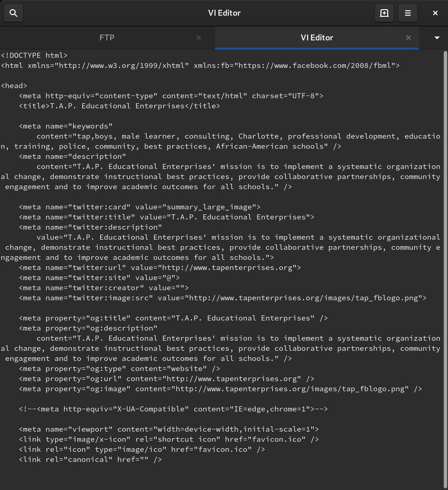
Task: Open the hamburger main menu
Action: pos(407,13)
